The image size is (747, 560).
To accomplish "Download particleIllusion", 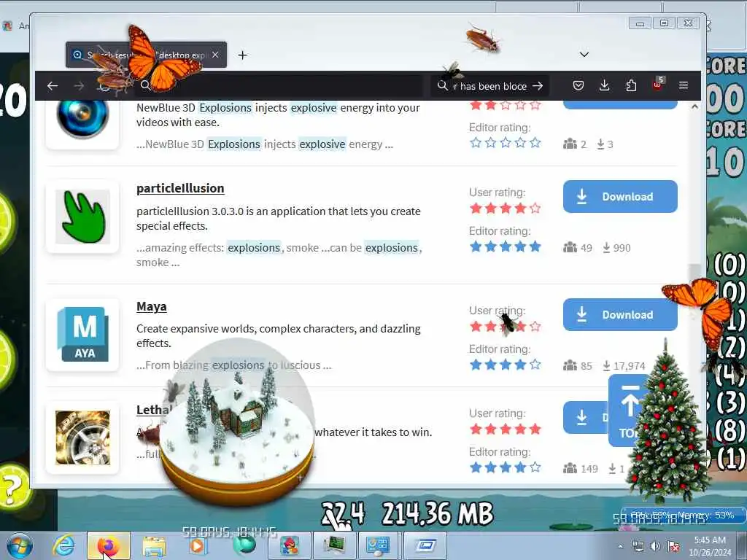I will 620,196.
